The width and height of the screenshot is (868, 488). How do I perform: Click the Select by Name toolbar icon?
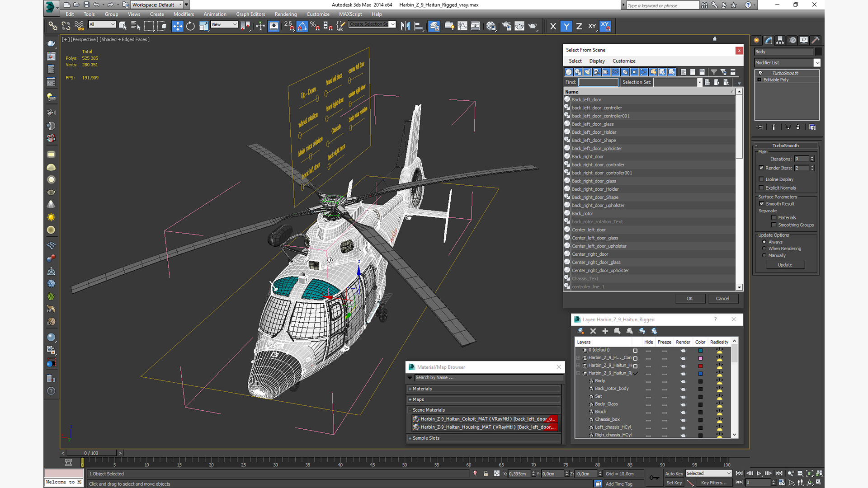tap(136, 26)
